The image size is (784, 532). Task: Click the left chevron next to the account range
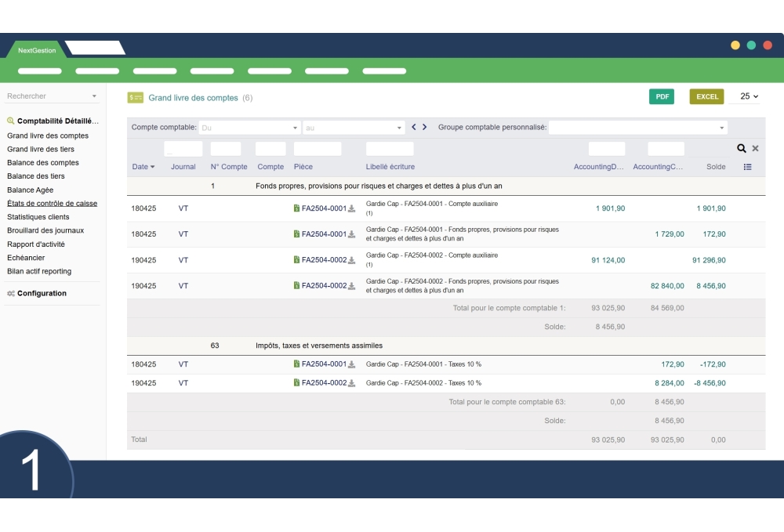point(413,126)
